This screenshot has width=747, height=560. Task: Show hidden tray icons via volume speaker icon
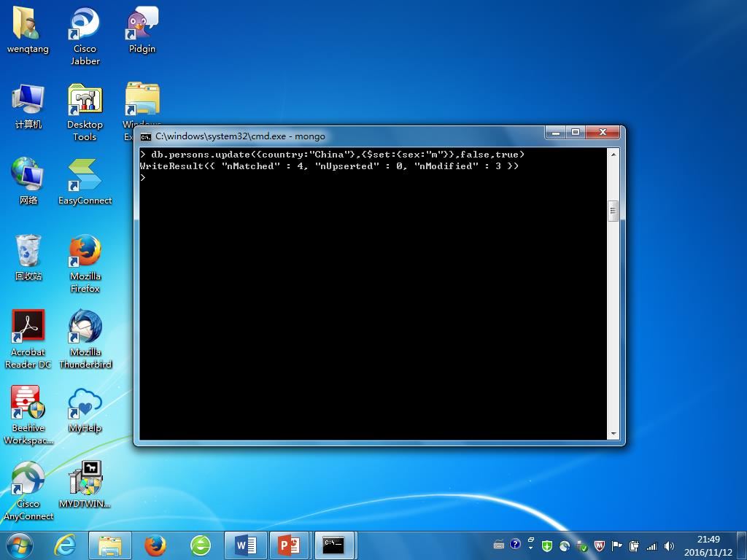669,546
